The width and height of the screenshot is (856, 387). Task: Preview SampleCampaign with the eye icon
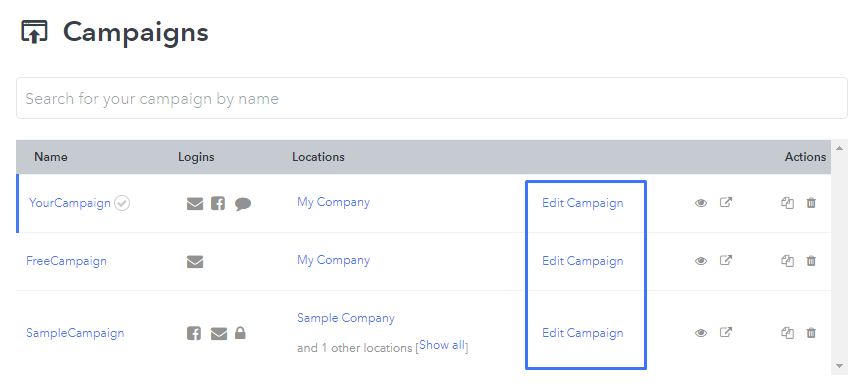pos(701,333)
